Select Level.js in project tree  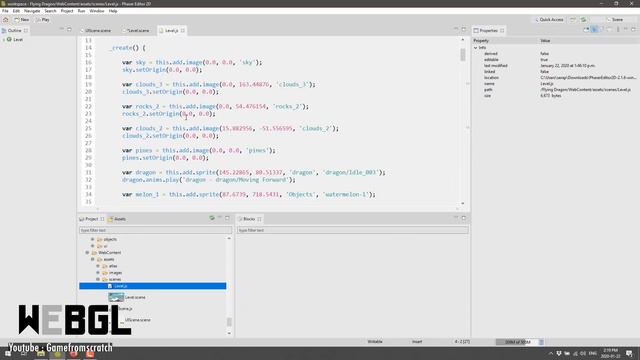coord(153,286)
